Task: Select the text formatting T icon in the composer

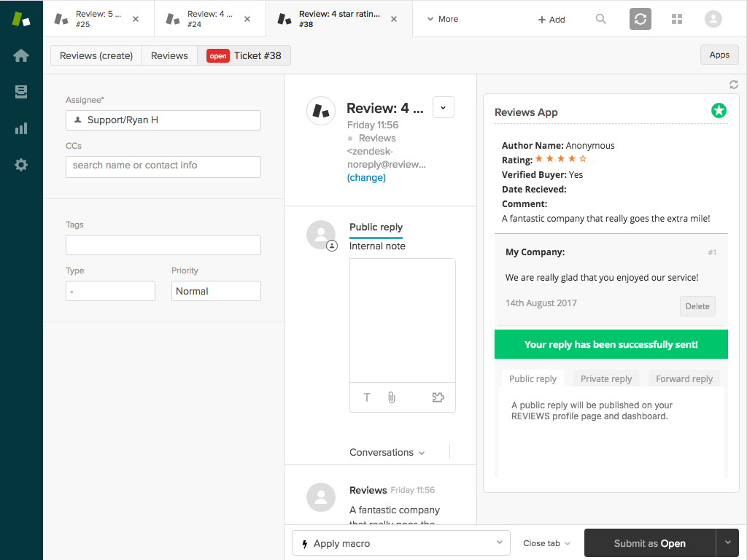Action: click(366, 397)
